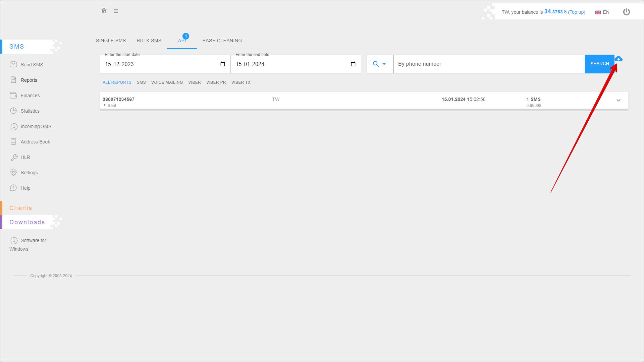Click the Top up link

pyautogui.click(x=576, y=12)
